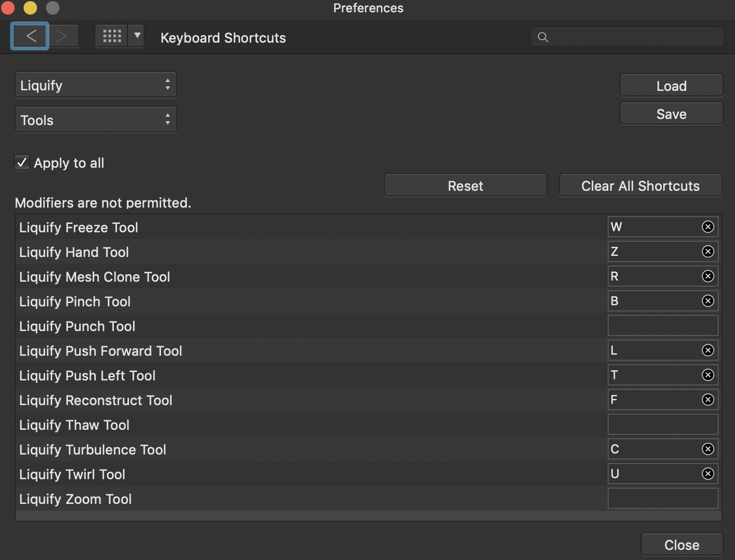735x560 pixels.
Task: Remove the Liquify Turbulence Tool shortcut C
Action: coord(708,449)
